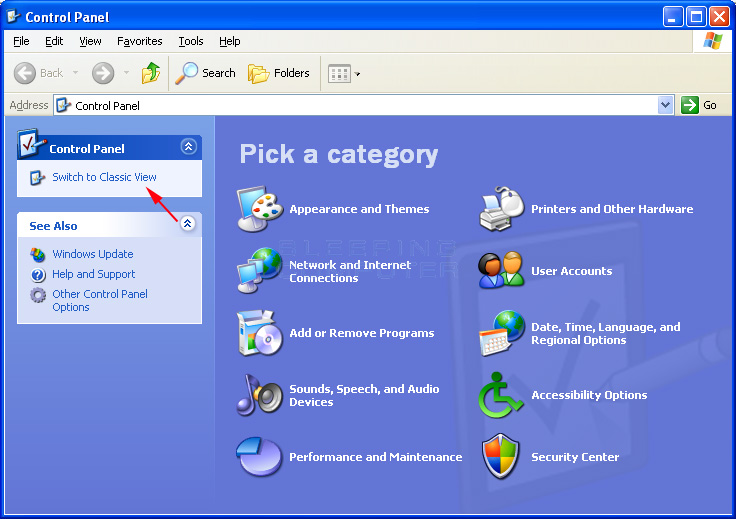Click the Other Control Panel Options gear icon
The height and width of the screenshot is (519, 736).
click(x=38, y=295)
